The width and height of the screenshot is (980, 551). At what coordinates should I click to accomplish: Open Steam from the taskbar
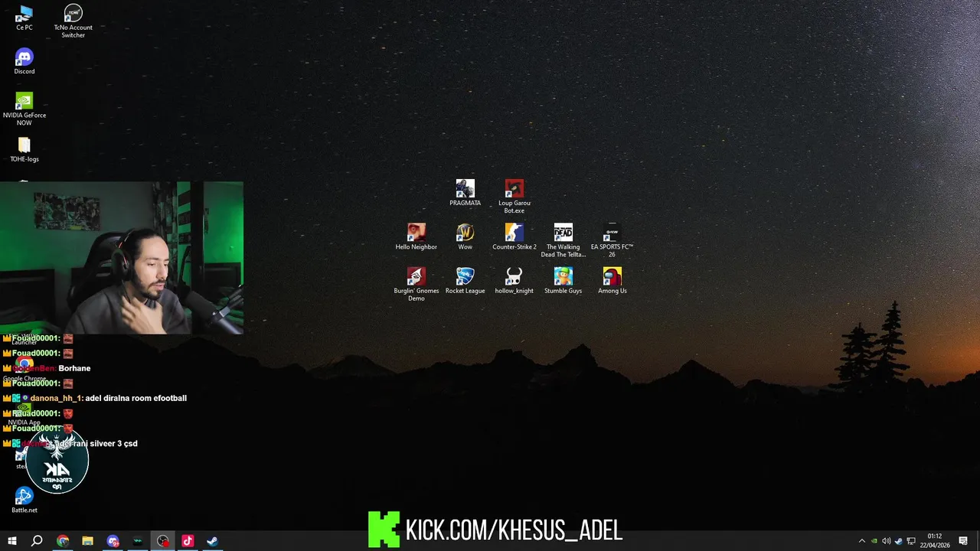pyautogui.click(x=213, y=541)
